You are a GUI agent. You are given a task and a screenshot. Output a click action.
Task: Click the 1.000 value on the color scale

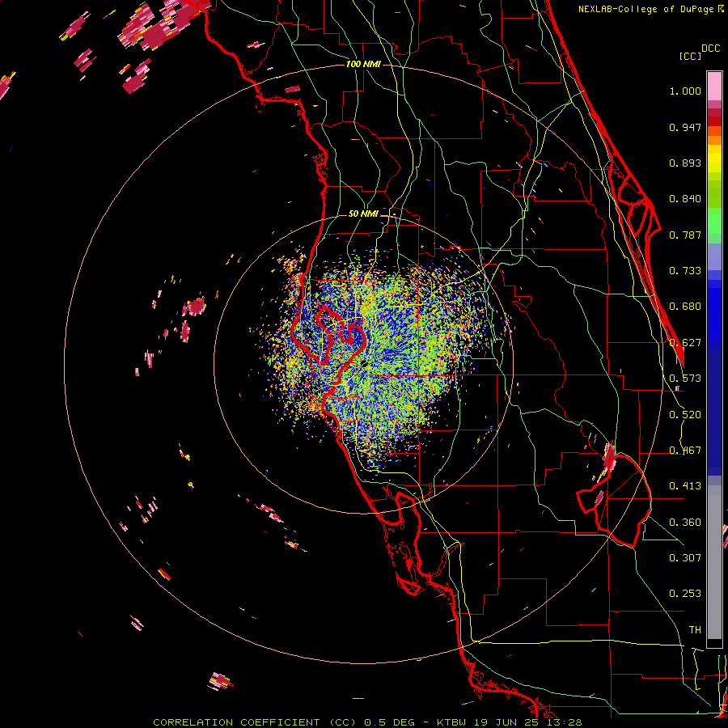[x=685, y=91]
